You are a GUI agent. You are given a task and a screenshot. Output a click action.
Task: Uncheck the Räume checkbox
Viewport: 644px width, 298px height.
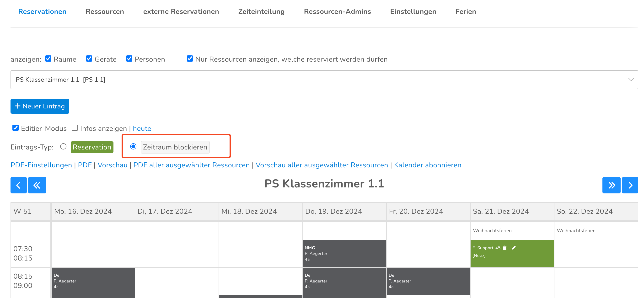(x=48, y=59)
